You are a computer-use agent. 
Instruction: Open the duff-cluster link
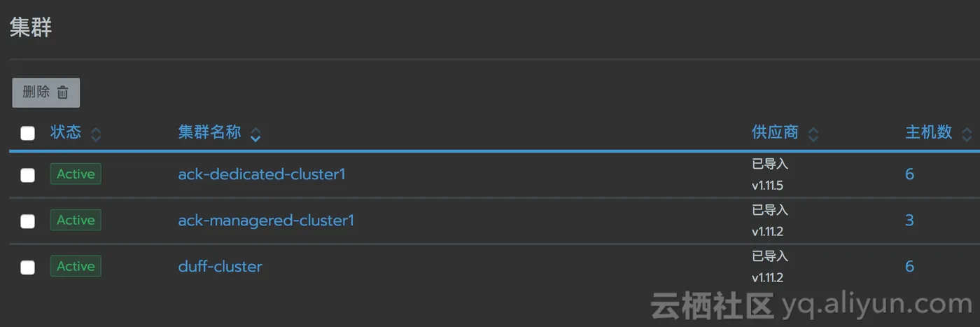(220, 267)
